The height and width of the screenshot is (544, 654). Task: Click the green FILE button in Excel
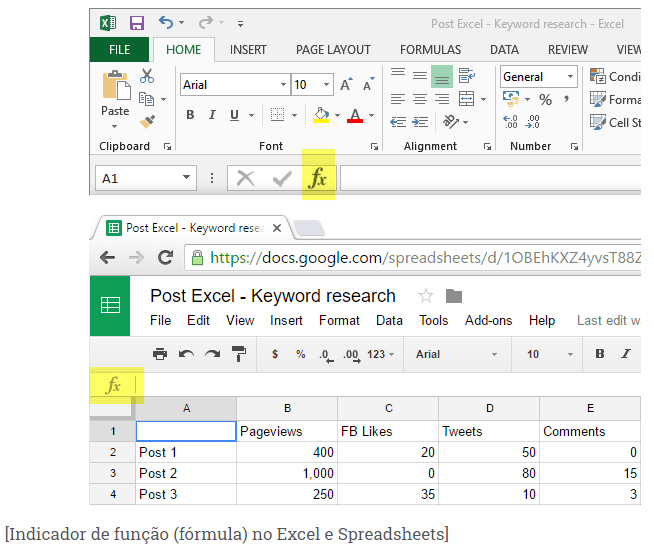pos(119,50)
